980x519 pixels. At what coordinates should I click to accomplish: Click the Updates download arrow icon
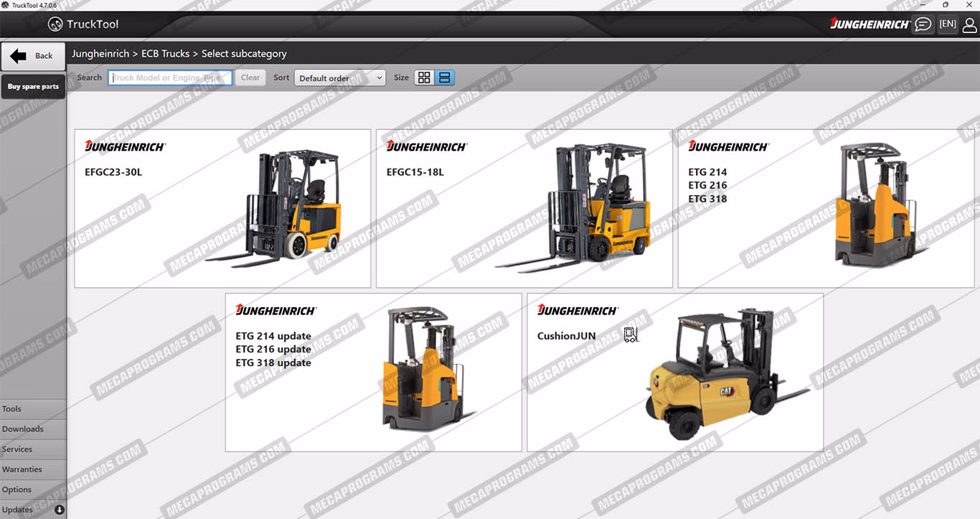click(60, 510)
